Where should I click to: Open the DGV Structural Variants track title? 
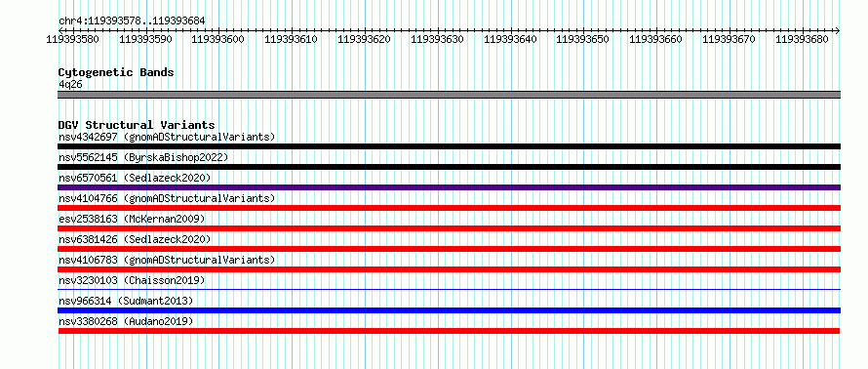137,125
